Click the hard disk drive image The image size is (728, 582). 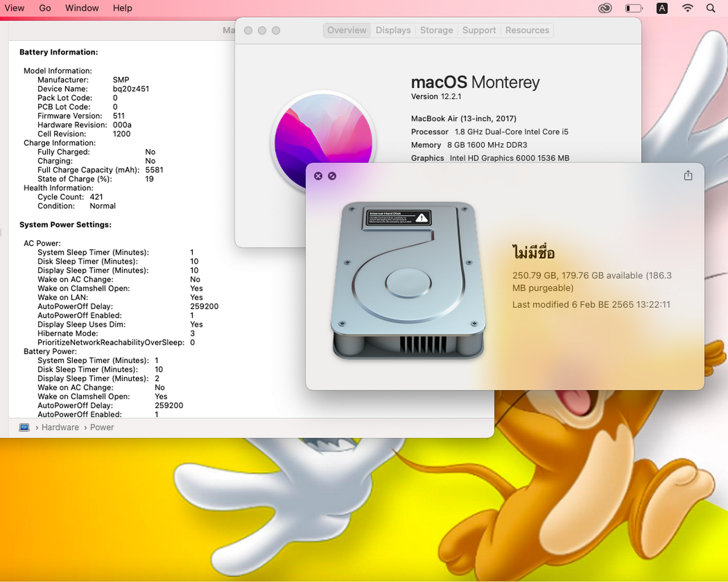coord(408,281)
